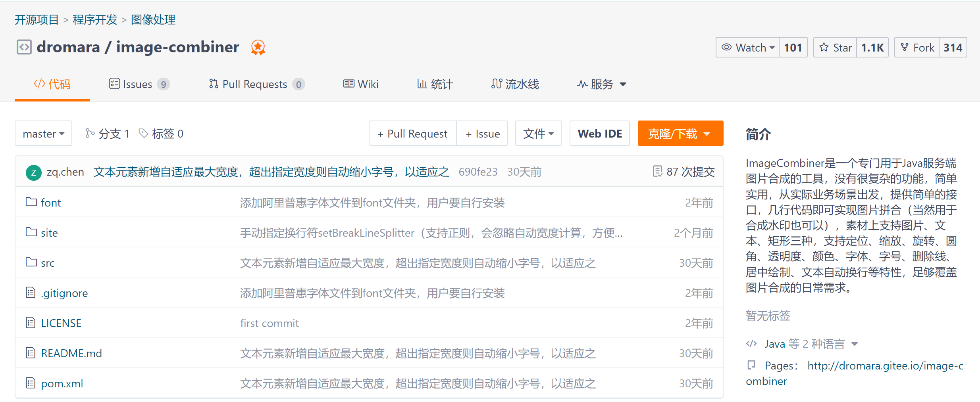Click the zq.chen avatar
Screen dimensions: 980x402
coord(33,172)
